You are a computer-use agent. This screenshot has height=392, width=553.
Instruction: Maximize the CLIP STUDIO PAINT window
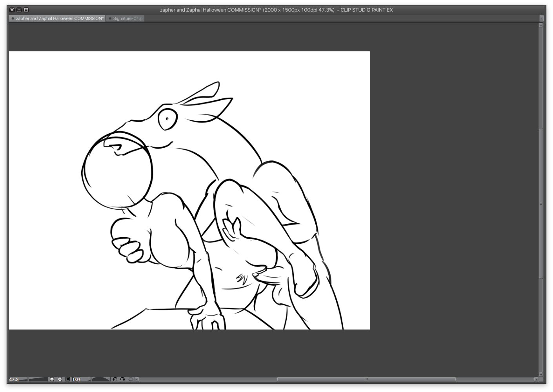(26, 10)
